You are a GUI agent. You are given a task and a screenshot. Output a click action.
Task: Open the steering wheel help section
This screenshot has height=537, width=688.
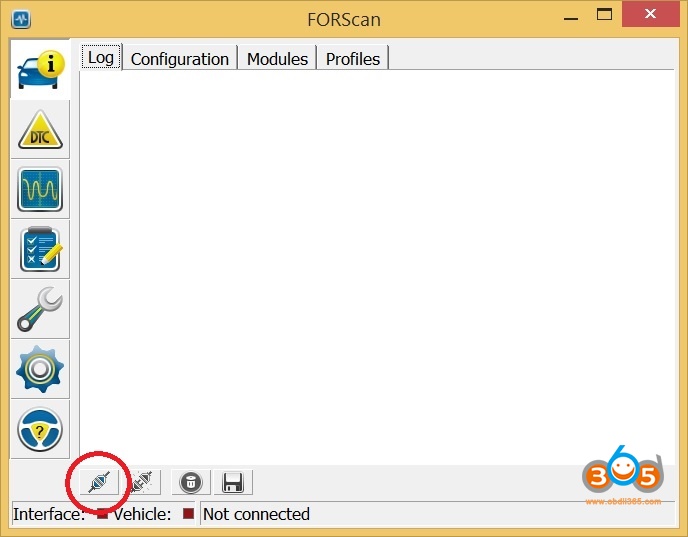click(x=40, y=430)
